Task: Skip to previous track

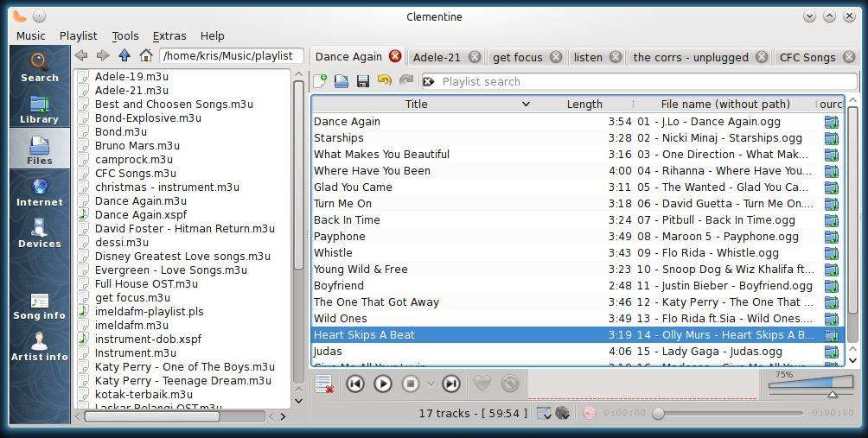Action: point(355,384)
